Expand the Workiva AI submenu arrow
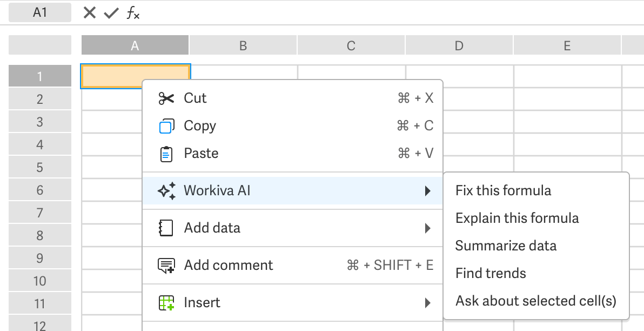Image resolution: width=644 pixels, height=331 pixels. pyautogui.click(x=427, y=191)
